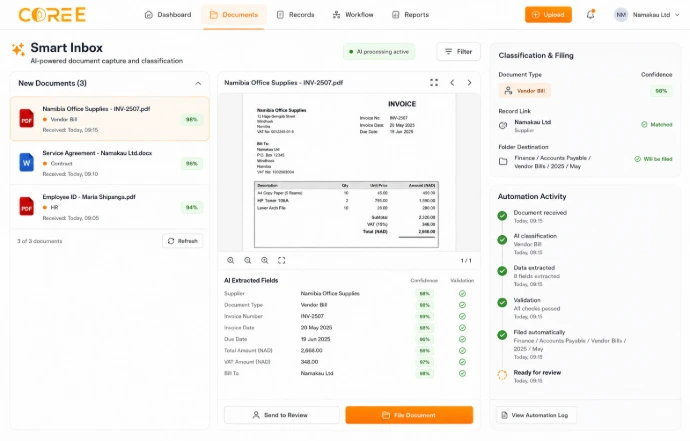Click the orange Upload button
Screen dimensions: 690x441
[548, 15]
